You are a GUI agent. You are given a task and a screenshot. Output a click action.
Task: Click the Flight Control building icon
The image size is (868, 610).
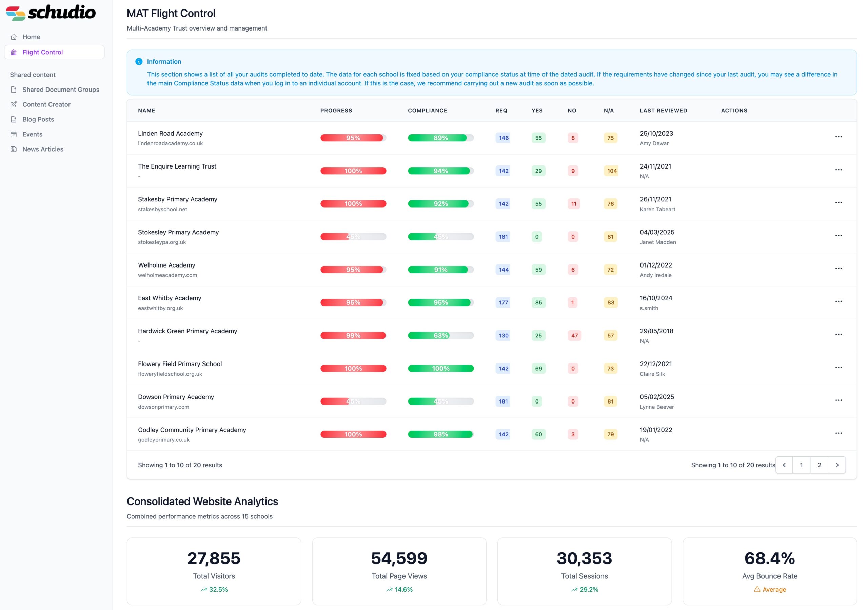14,52
